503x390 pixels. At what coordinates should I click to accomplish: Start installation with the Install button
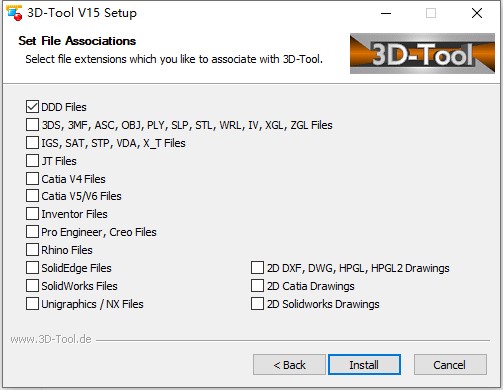tap(364, 365)
